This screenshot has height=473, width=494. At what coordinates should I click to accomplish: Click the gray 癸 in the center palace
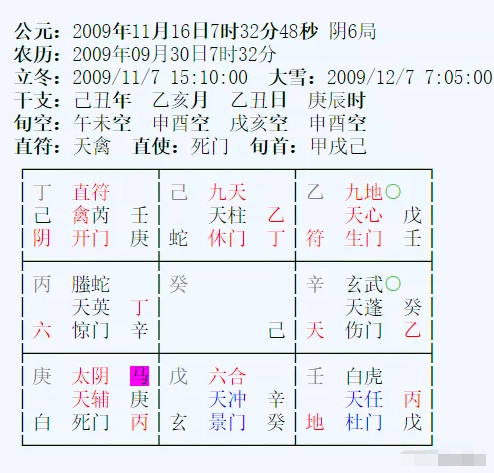[x=178, y=284]
